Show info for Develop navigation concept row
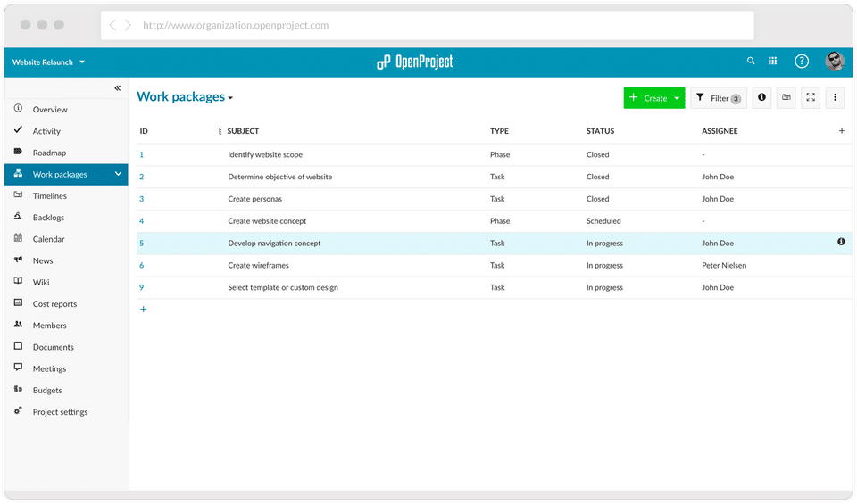857x504 pixels. [841, 242]
